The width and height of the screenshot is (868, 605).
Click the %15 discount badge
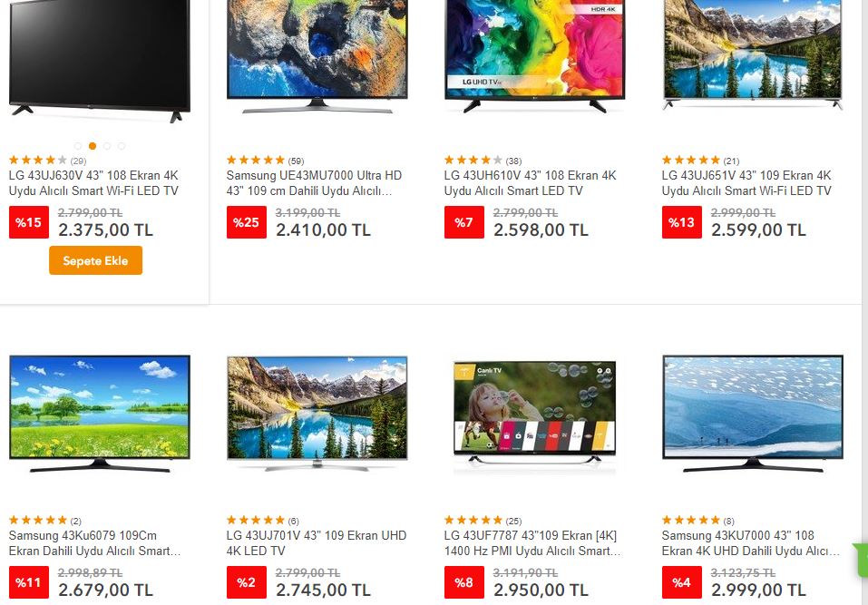click(29, 222)
